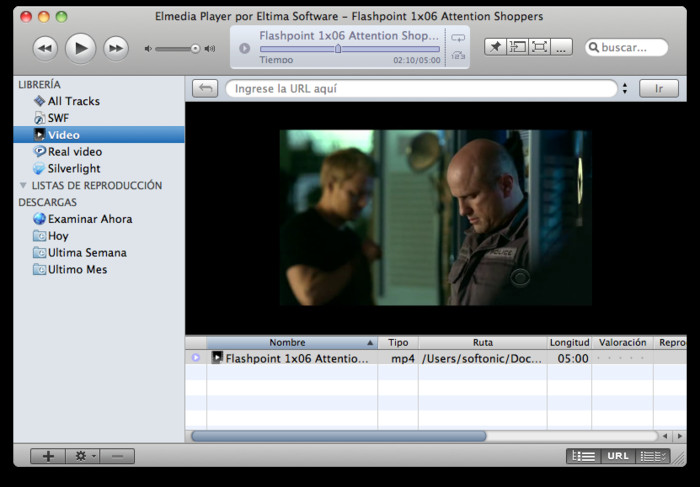Sort by the Tipo column header
This screenshot has height=487, width=700.
coord(398,343)
